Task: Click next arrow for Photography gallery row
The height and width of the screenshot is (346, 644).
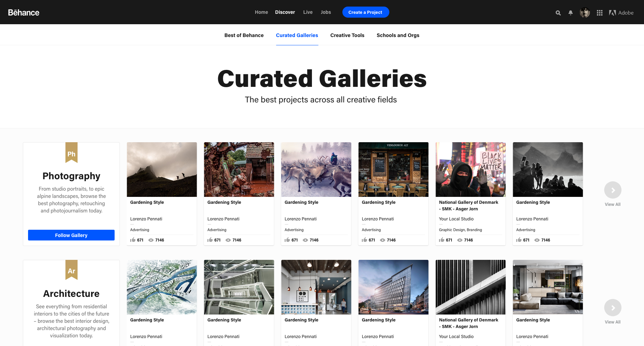Action: pos(613,190)
